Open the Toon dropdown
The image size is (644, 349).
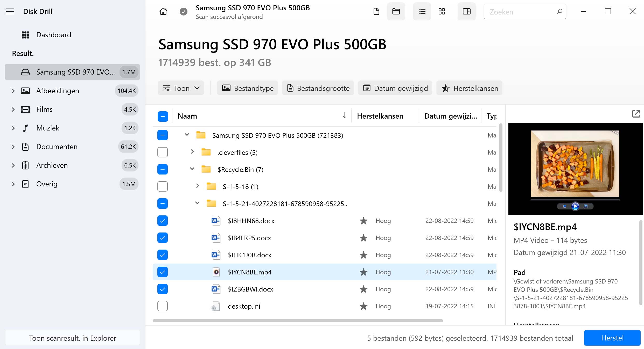pyautogui.click(x=181, y=88)
